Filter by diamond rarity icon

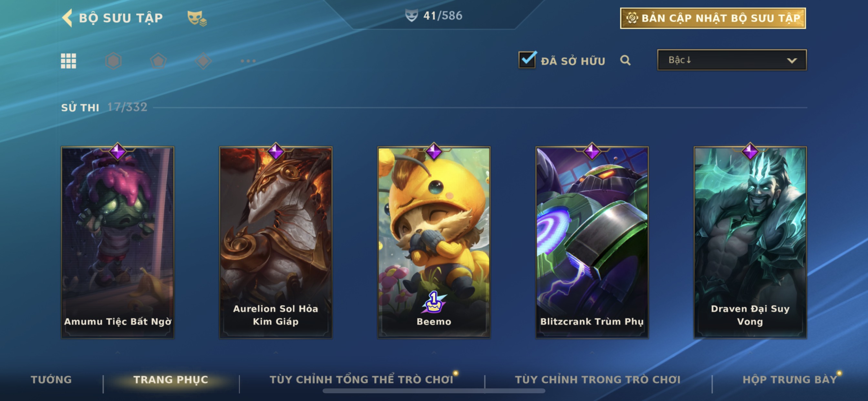[x=203, y=61]
